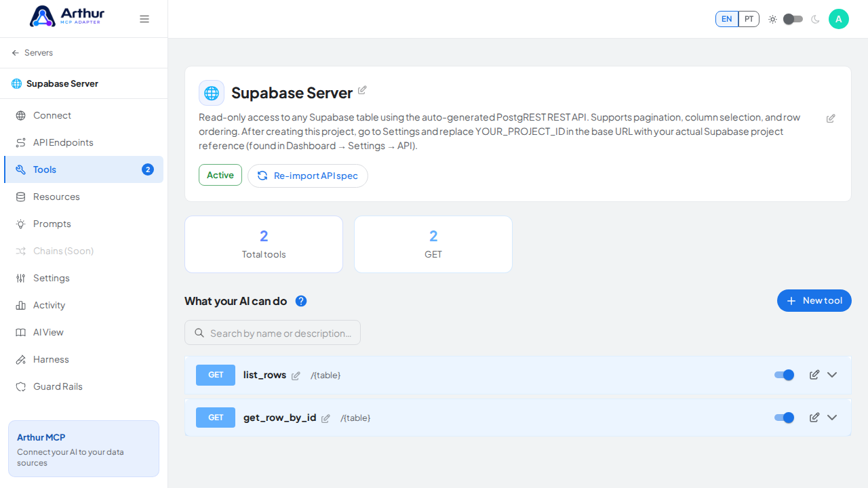Click the sun light-mode icon
The width and height of the screenshot is (868, 488).
772,19
